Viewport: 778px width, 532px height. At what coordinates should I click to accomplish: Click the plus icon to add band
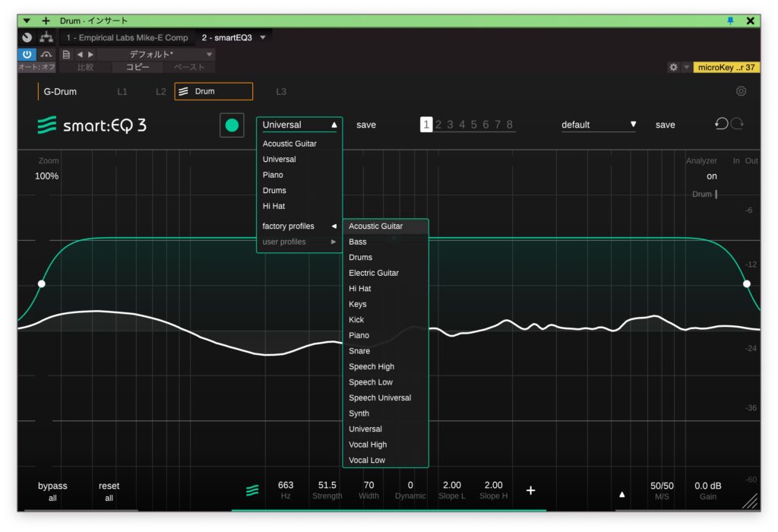click(x=530, y=490)
